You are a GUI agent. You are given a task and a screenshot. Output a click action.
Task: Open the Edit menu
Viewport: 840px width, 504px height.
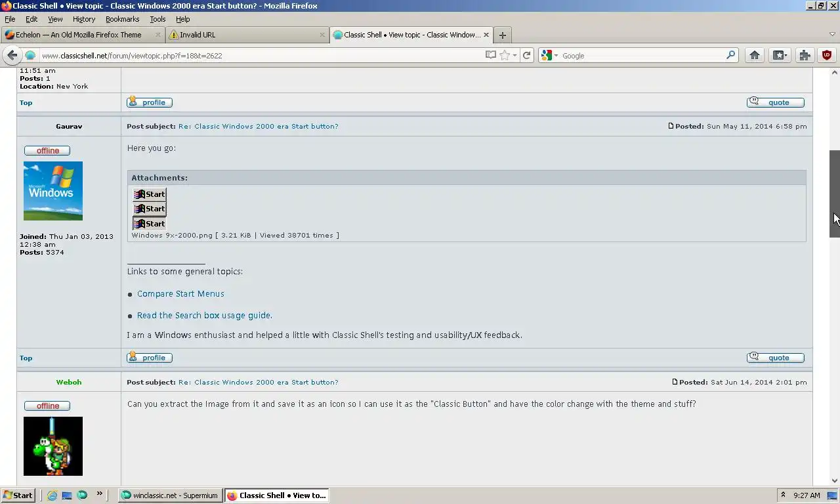click(x=31, y=19)
